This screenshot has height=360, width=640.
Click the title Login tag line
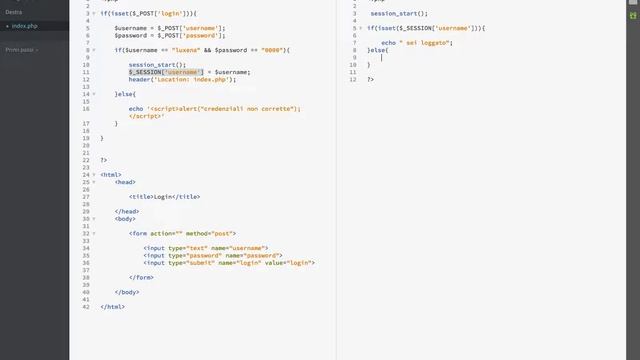164,197
